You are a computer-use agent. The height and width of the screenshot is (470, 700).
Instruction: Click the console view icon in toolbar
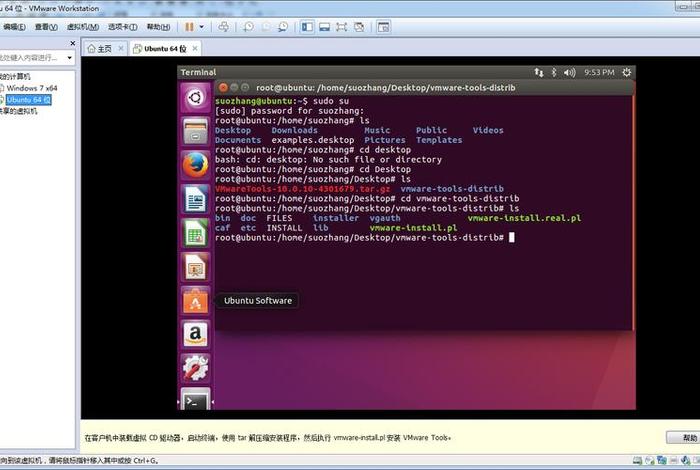383,27
